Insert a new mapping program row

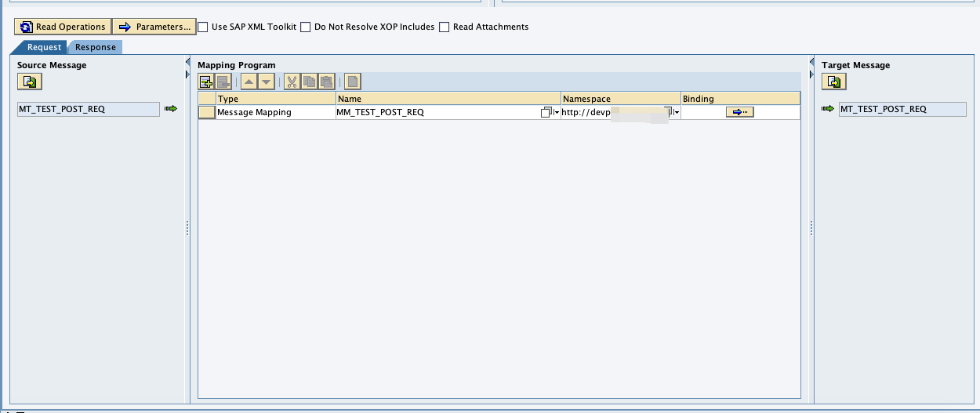206,82
